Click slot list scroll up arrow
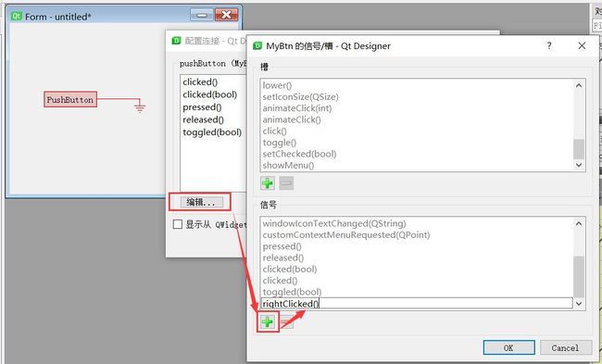 point(579,85)
